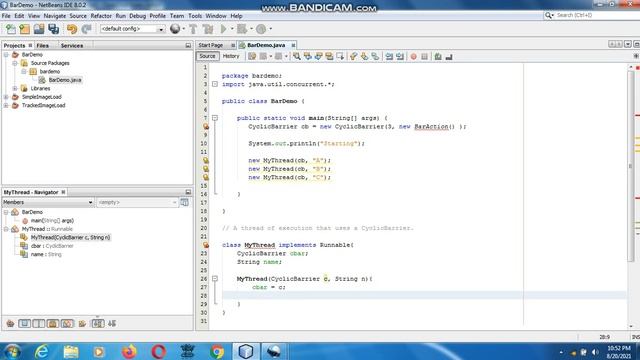Open the empty filter combo box in Navigator
The height and width of the screenshot is (360, 640).
coord(137,202)
